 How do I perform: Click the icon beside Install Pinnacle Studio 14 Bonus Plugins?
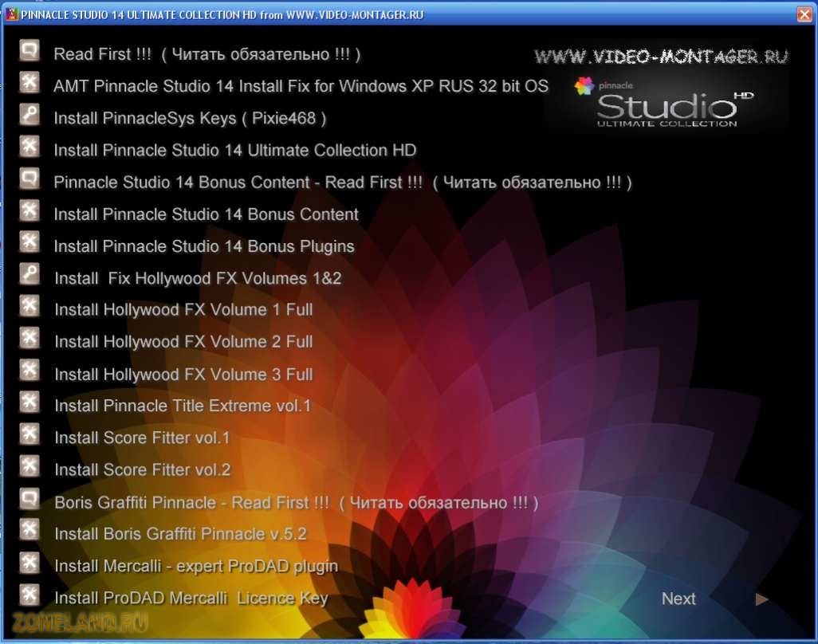click(29, 242)
